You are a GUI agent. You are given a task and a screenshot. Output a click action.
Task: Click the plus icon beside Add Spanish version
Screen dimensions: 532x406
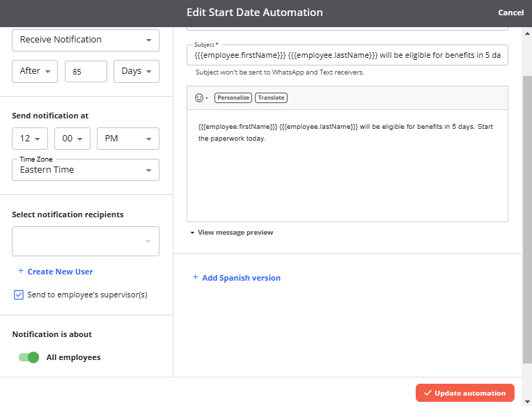coord(196,277)
